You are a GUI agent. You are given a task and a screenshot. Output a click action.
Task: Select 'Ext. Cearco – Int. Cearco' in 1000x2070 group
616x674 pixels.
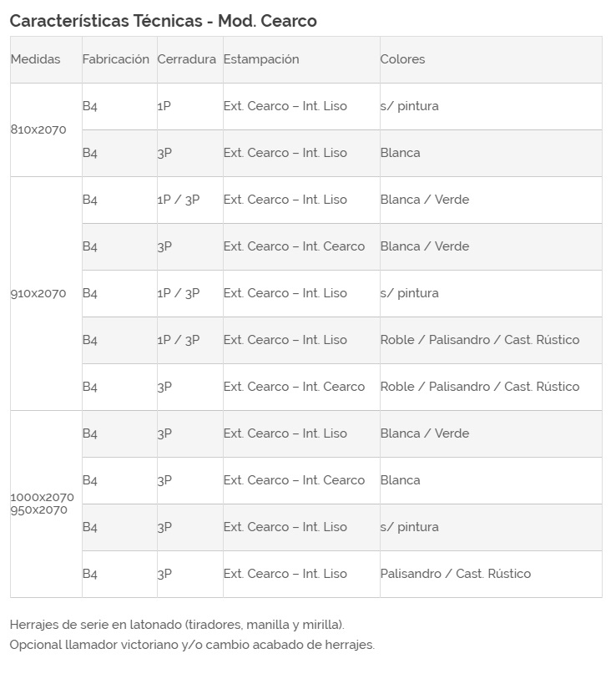[294, 480]
